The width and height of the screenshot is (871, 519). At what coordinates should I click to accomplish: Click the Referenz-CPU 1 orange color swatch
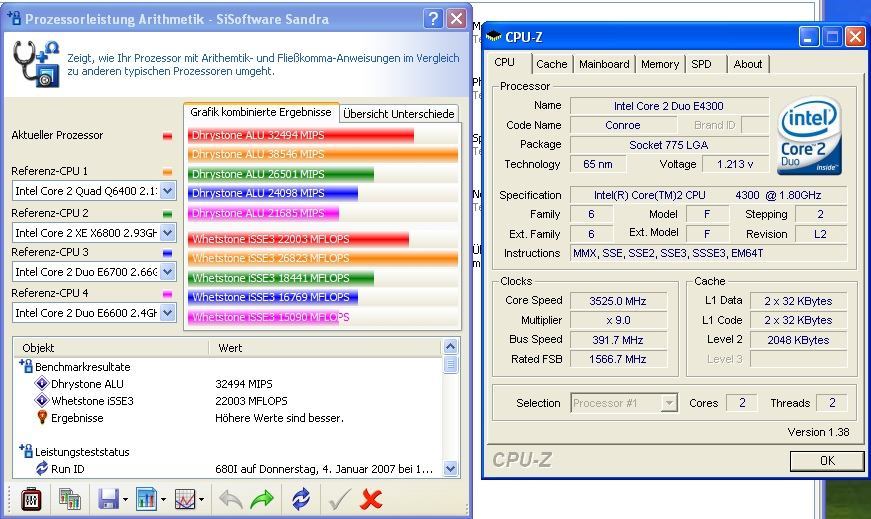[x=167, y=172]
